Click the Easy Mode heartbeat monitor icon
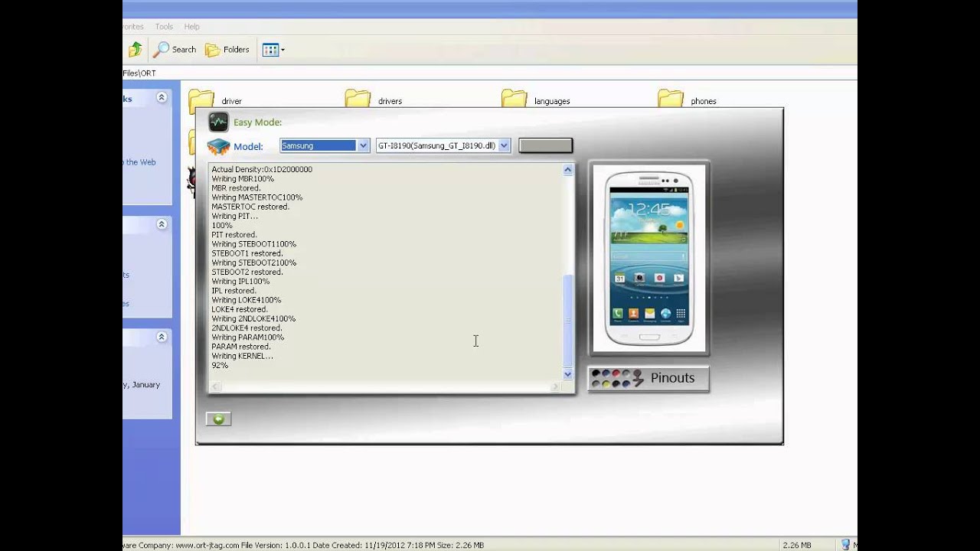The image size is (980, 551). click(x=218, y=122)
